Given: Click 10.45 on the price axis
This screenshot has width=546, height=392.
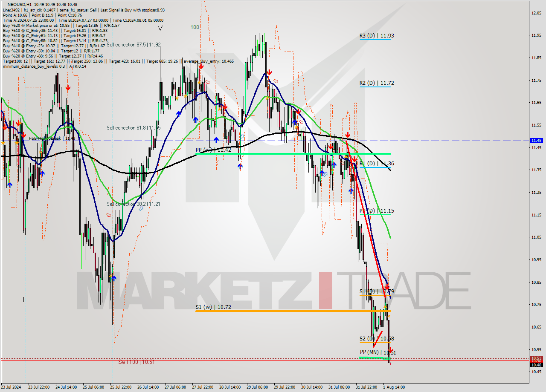Looking at the screenshot, I should [x=537, y=372].
